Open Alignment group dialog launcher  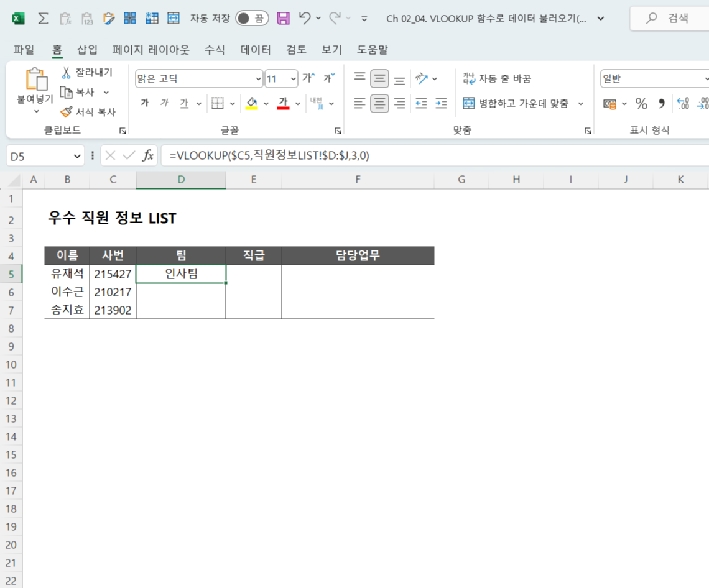[x=588, y=131]
